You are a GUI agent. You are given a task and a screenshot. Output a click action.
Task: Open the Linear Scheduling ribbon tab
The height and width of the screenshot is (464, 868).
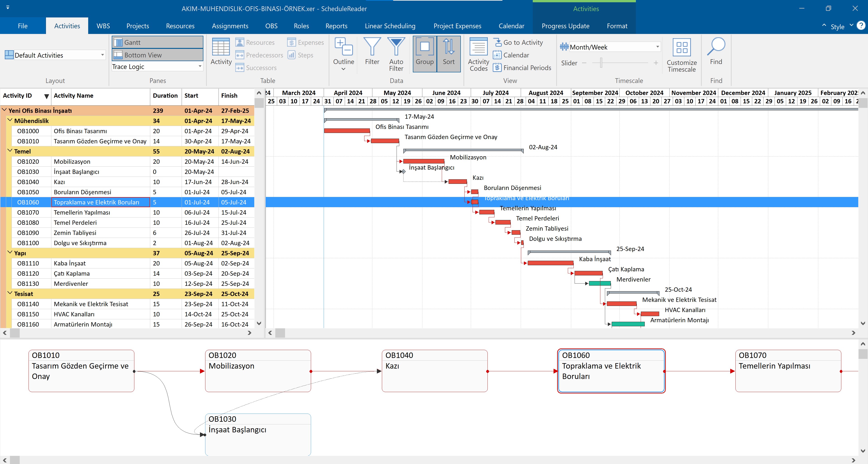[x=390, y=26]
